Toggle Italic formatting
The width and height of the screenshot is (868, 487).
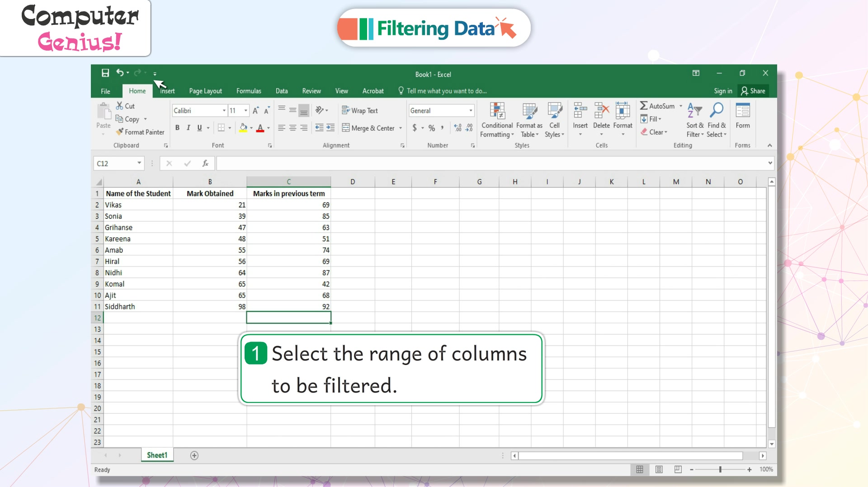tap(189, 128)
